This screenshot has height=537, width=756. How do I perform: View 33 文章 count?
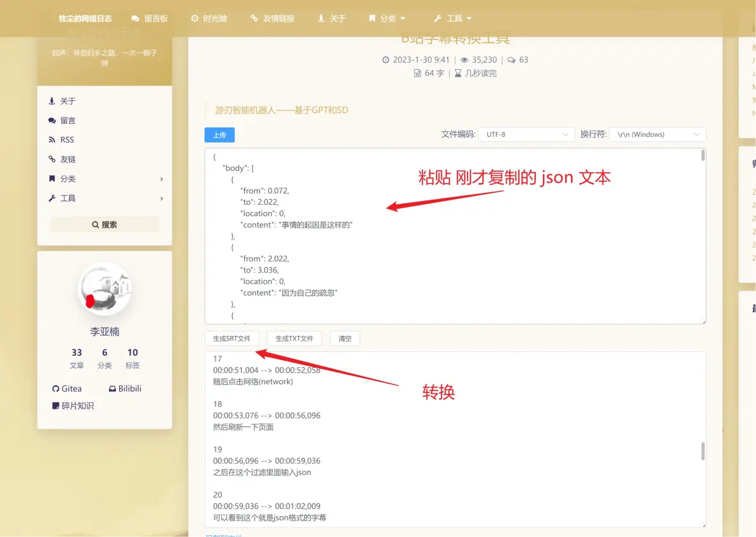click(77, 358)
